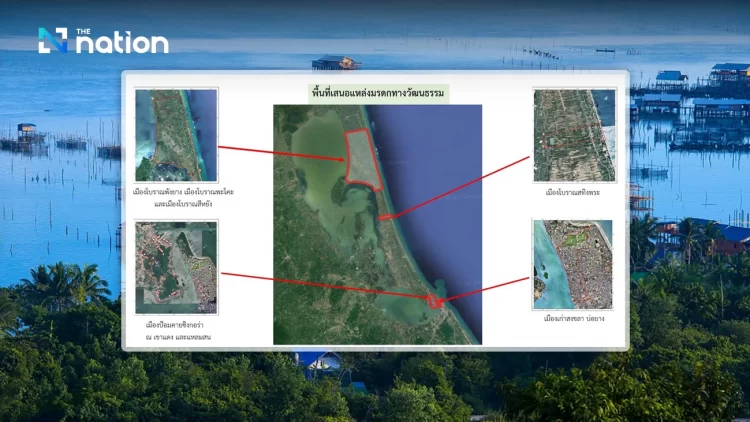Click the red arrow from top-left thumbnail

(280, 152)
